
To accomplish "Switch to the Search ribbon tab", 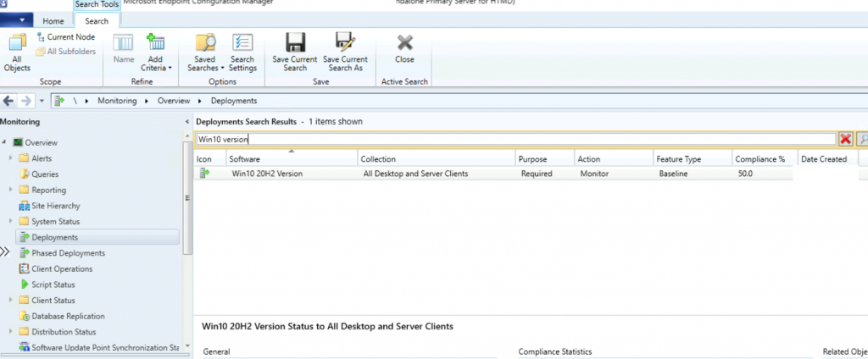I will tap(97, 21).
